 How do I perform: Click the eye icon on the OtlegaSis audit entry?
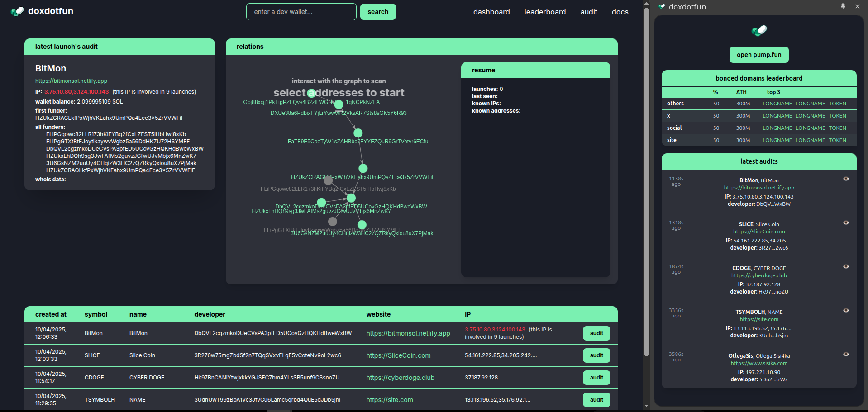pos(846,355)
